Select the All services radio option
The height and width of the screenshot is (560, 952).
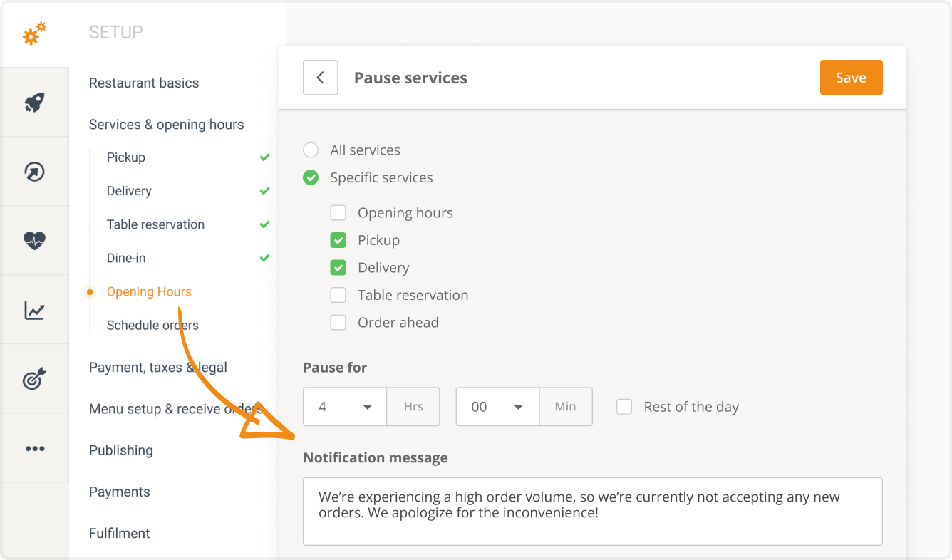tap(311, 150)
